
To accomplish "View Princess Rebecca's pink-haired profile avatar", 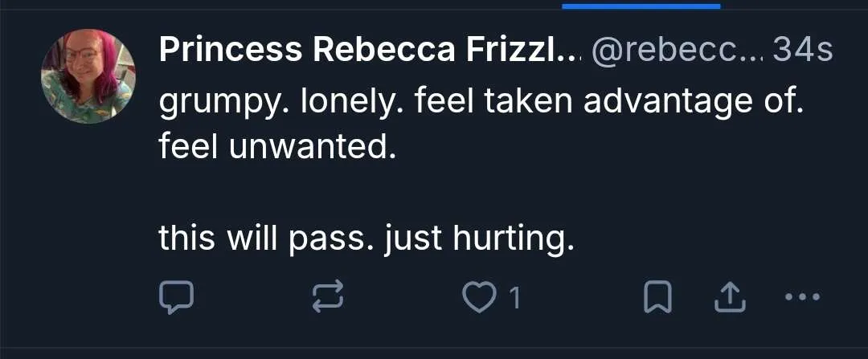I will 88,75.
